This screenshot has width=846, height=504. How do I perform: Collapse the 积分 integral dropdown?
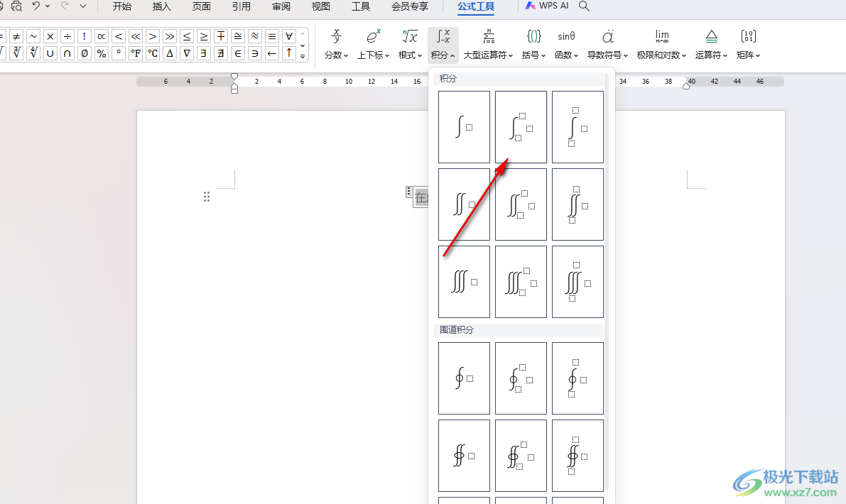click(443, 44)
